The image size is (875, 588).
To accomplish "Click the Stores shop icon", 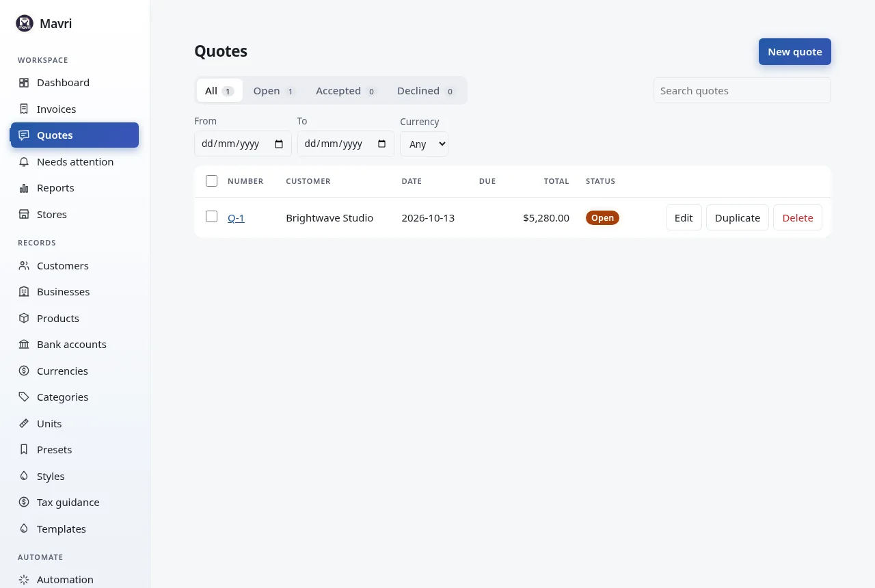I will coord(24,215).
